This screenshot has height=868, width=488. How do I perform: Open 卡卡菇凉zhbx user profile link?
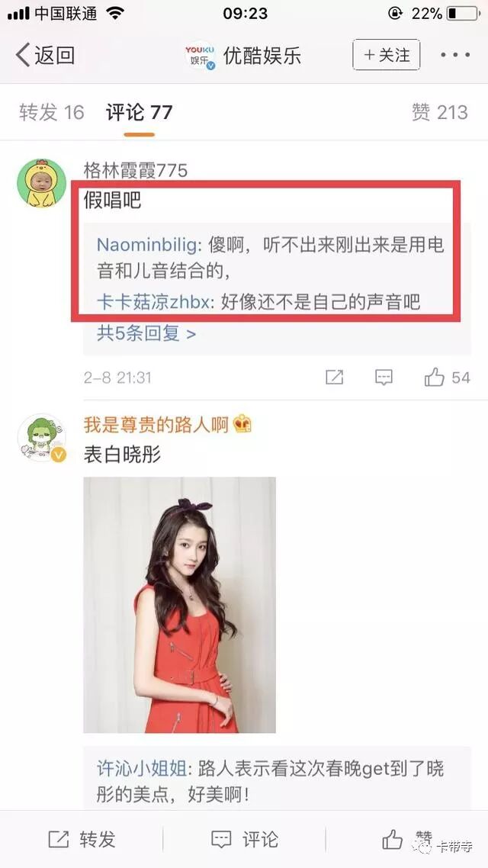click(x=154, y=302)
